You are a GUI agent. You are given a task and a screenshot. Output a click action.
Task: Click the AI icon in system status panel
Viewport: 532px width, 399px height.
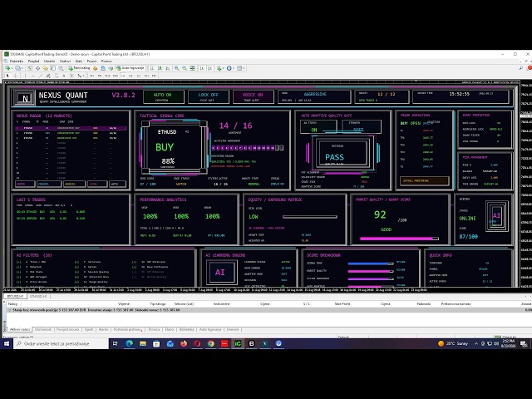[497, 216]
